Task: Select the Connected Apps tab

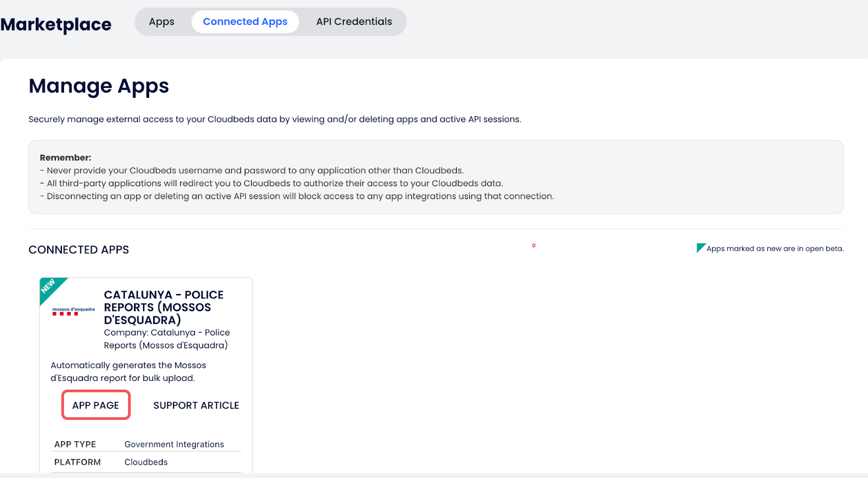Action: coord(245,22)
